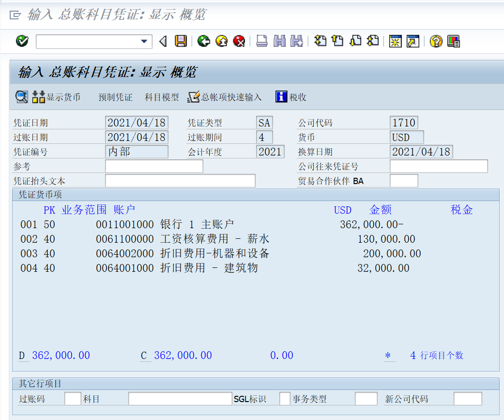Jump to last page icon
The image size is (504, 420).
tap(372, 41)
